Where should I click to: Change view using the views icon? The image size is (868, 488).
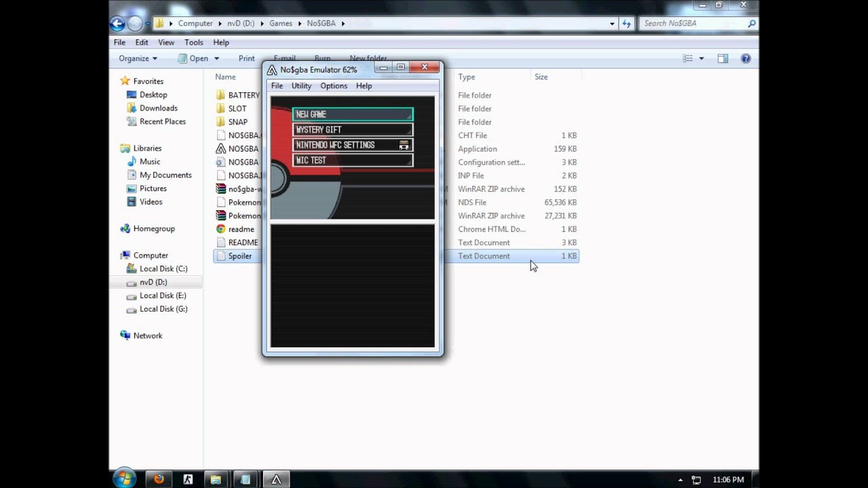pyautogui.click(x=688, y=59)
